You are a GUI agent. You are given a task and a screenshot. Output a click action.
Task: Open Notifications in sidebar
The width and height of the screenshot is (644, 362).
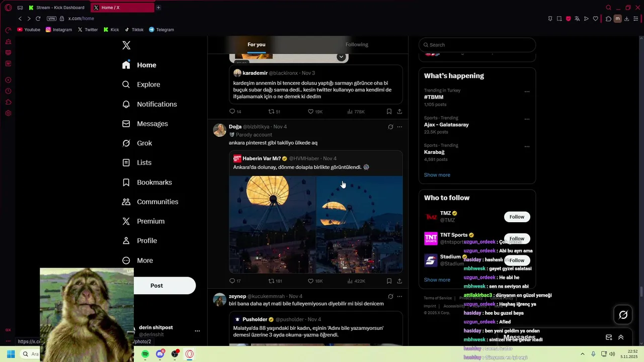click(150, 104)
